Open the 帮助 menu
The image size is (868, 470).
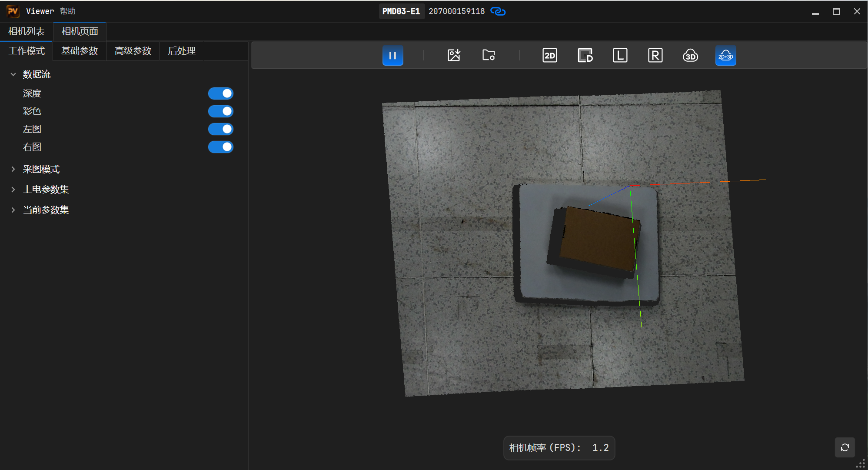(68, 11)
